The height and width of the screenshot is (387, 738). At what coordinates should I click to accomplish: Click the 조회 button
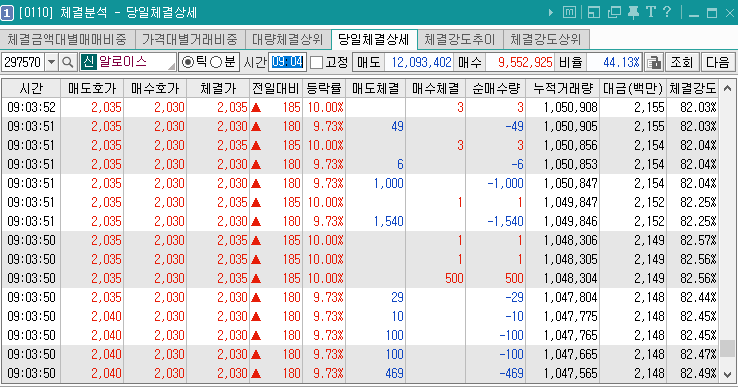pyautogui.click(x=682, y=62)
